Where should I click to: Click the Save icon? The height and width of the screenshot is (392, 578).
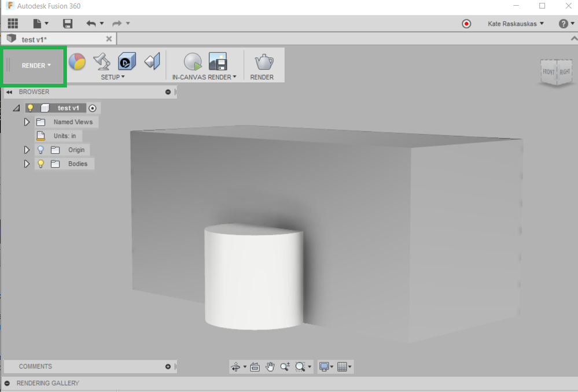(x=68, y=24)
